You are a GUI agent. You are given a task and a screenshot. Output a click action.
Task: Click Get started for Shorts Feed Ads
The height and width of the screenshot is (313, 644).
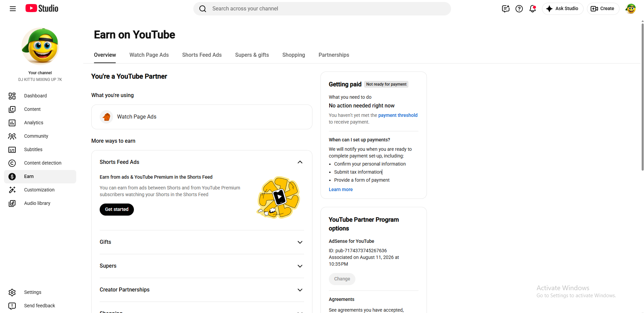117,210
